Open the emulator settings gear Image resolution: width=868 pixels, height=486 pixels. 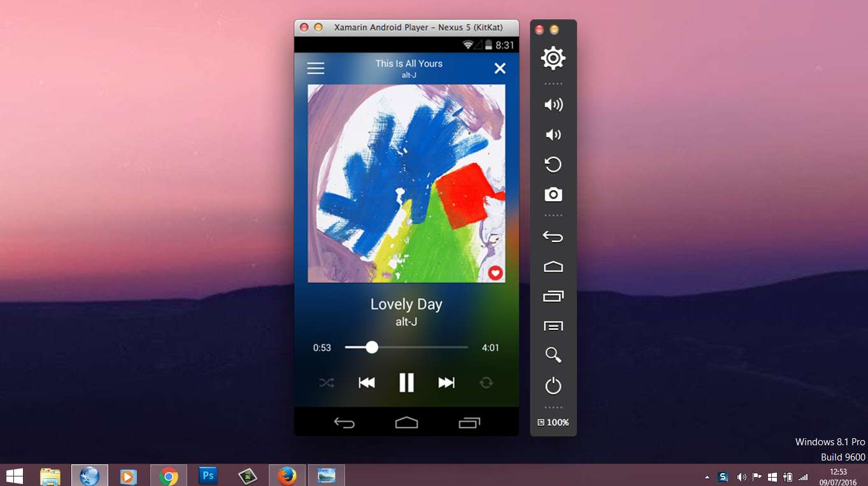click(553, 59)
